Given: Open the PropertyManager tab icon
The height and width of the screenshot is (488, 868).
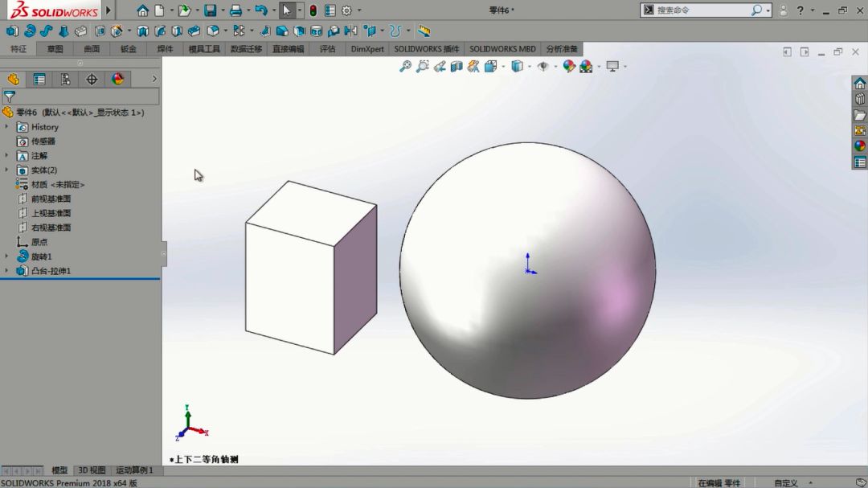Looking at the screenshot, I should point(39,80).
